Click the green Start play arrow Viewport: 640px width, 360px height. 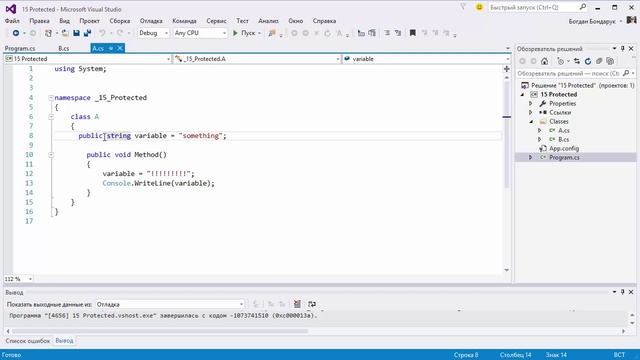[x=235, y=33]
